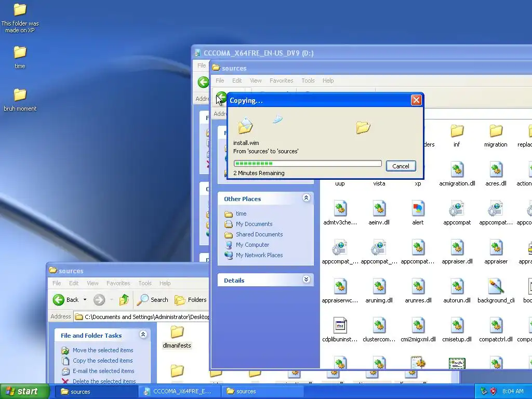Open the Back button history dropdown arrow
This screenshot has height=399, width=532.
tap(85, 300)
